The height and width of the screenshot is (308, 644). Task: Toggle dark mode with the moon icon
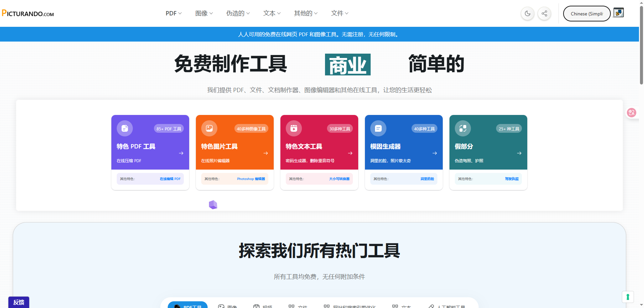[527, 13]
